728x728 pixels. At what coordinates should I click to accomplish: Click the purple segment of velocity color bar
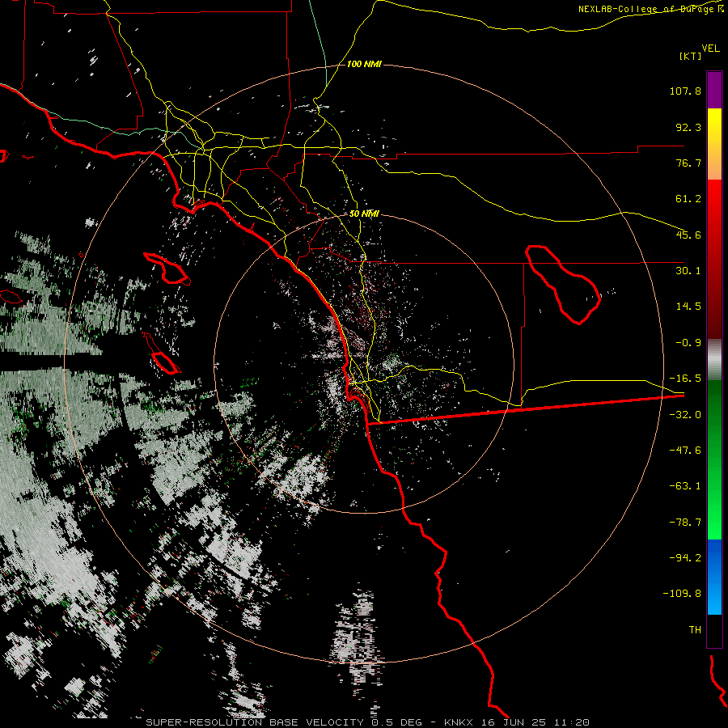[x=714, y=90]
